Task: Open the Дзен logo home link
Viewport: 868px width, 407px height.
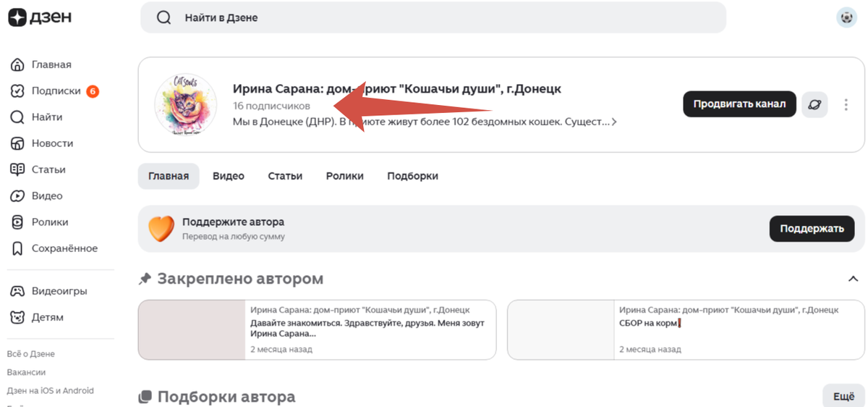Action: [x=40, y=17]
